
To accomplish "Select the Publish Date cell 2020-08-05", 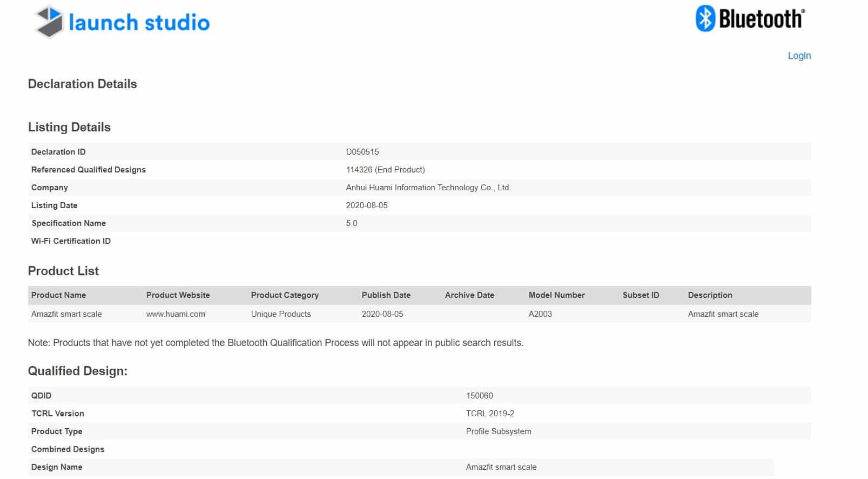I will (382, 314).
